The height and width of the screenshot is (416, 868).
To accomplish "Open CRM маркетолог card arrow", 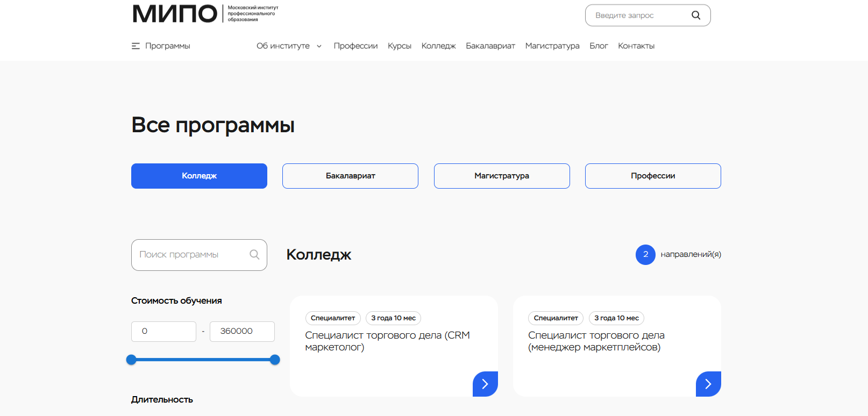I will 485,384.
